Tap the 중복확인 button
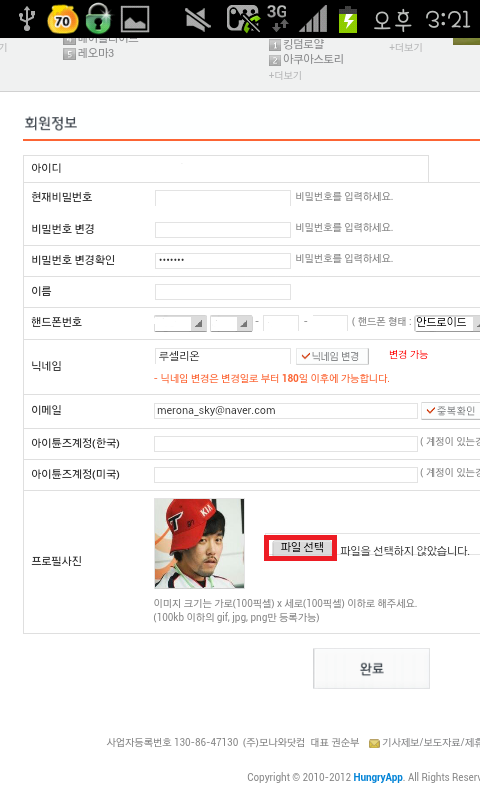The width and height of the screenshot is (480, 800). pos(450,411)
